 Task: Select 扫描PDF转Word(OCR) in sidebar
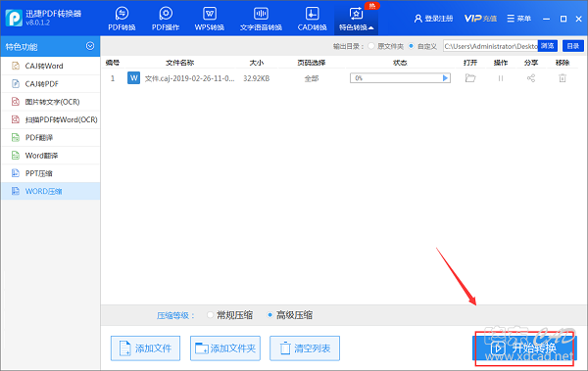[x=51, y=119]
